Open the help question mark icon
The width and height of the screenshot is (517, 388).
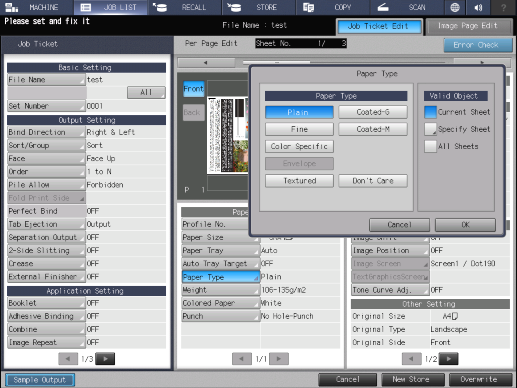pyautogui.click(x=504, y=7)
